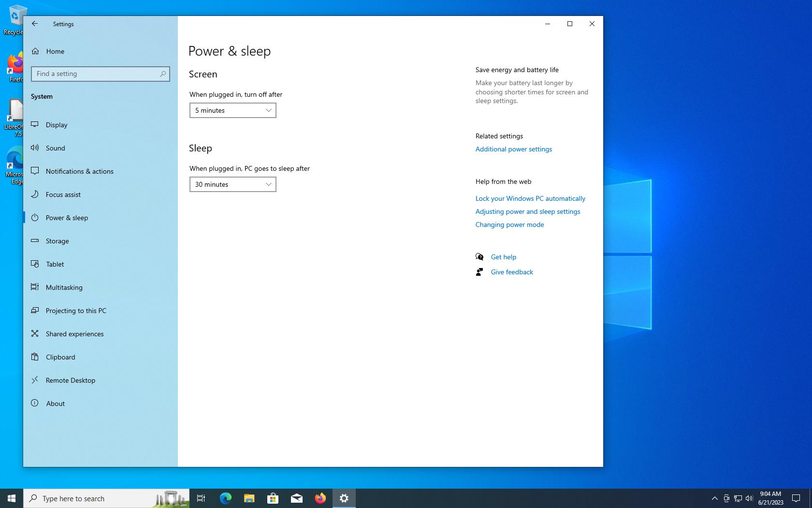
Task: Expand the PC sleep time dropdown
Action: pyautogui.click(x=232, y=184)
